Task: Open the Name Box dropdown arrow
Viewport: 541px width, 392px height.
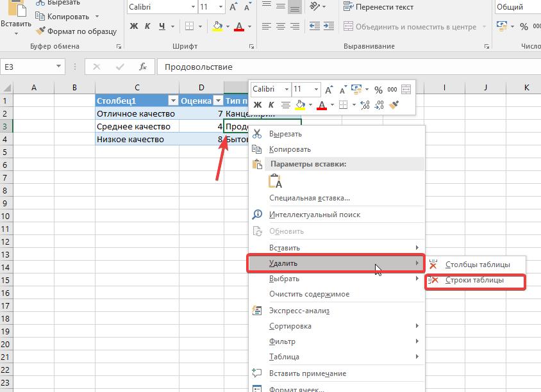Action: coord(59,66)
